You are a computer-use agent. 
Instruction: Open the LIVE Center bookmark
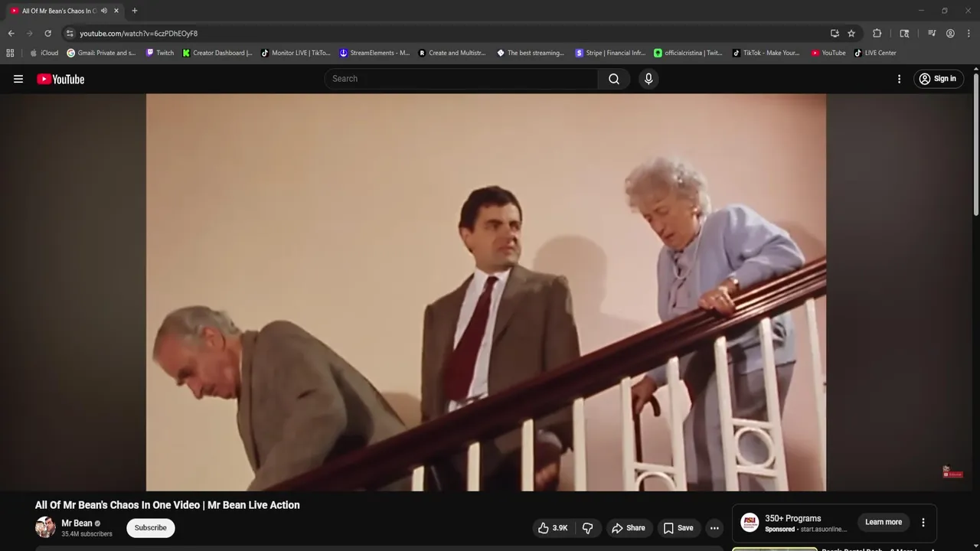(875, 53)
